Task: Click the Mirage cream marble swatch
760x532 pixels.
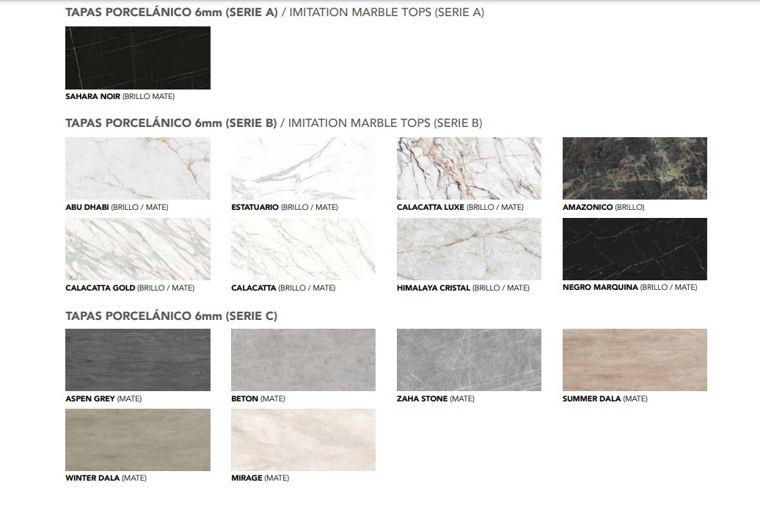Action: coord(303,440)
